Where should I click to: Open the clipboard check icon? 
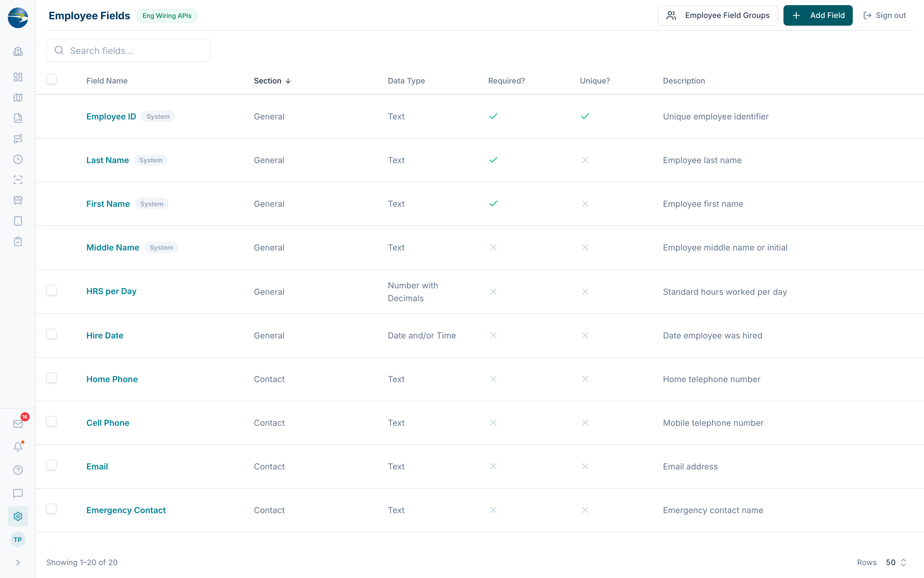coord(18,241)
